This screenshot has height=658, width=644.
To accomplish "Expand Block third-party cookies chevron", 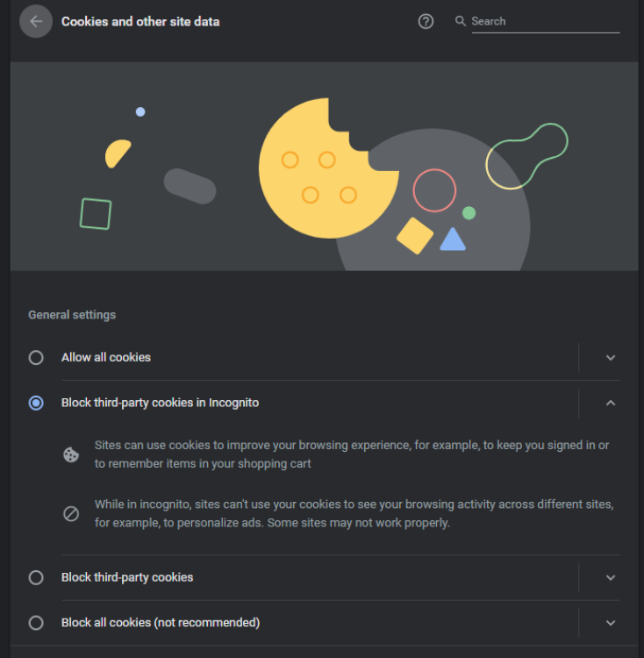I will click(x=611, y=577).
